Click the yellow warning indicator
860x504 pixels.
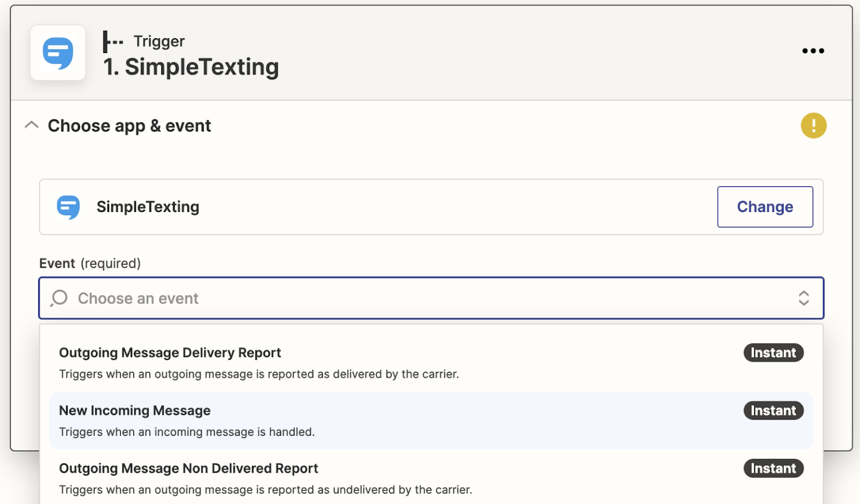click(x=813, y=125)
